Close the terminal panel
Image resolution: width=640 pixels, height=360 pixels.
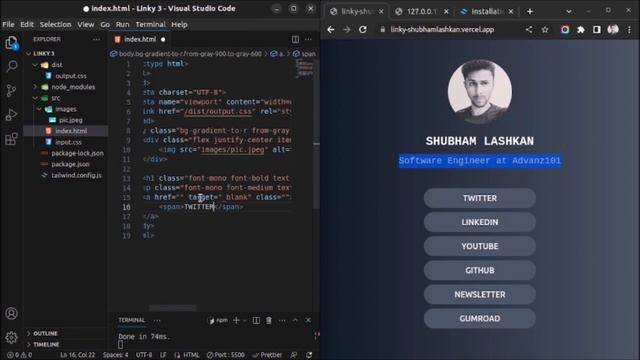pyautogui.click(x=308, y=320)
